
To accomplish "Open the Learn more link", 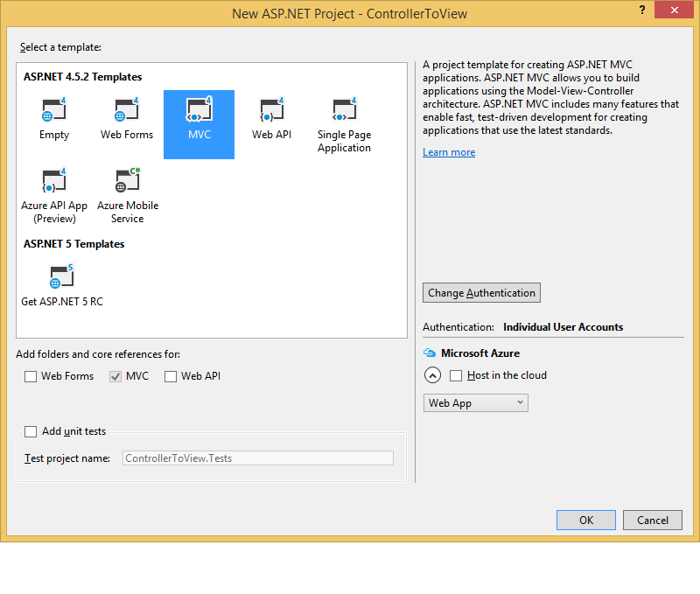I will point(449,152).
